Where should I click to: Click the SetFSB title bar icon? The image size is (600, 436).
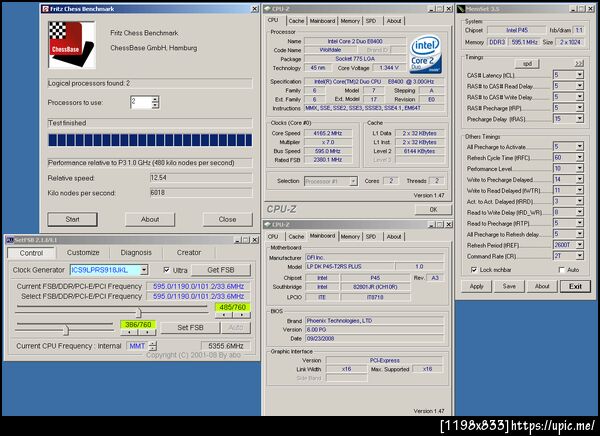10,240
